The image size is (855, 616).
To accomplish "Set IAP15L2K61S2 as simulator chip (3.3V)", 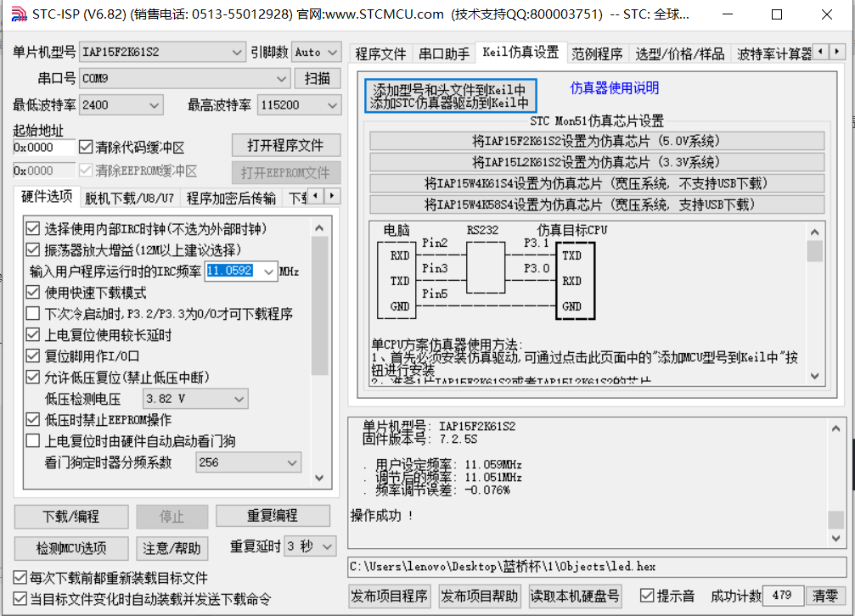I will pyautogui.click(x=597, y=162).
